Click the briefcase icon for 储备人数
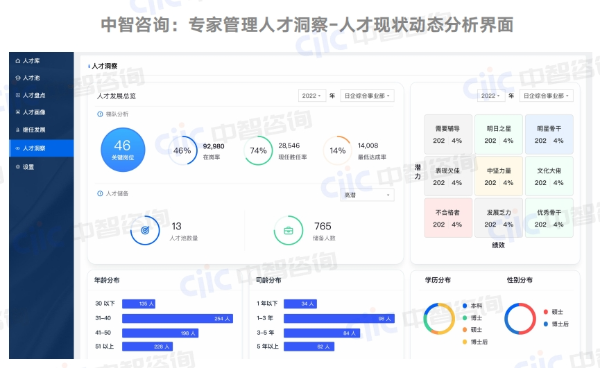The height and width of the screenshot is (368, 600). pyautogui.click(x=288, y=230)
